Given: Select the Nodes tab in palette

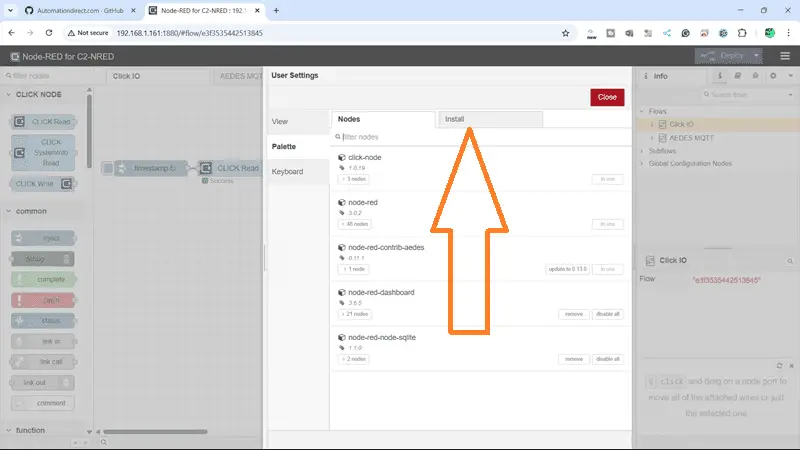Looking at the screenshot, I should 383,119.
